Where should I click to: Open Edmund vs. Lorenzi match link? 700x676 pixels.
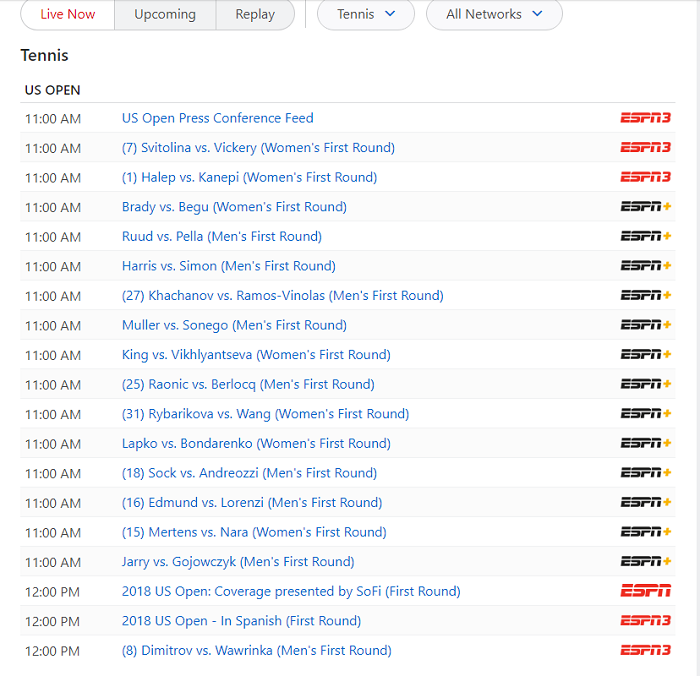click(252, 502)
